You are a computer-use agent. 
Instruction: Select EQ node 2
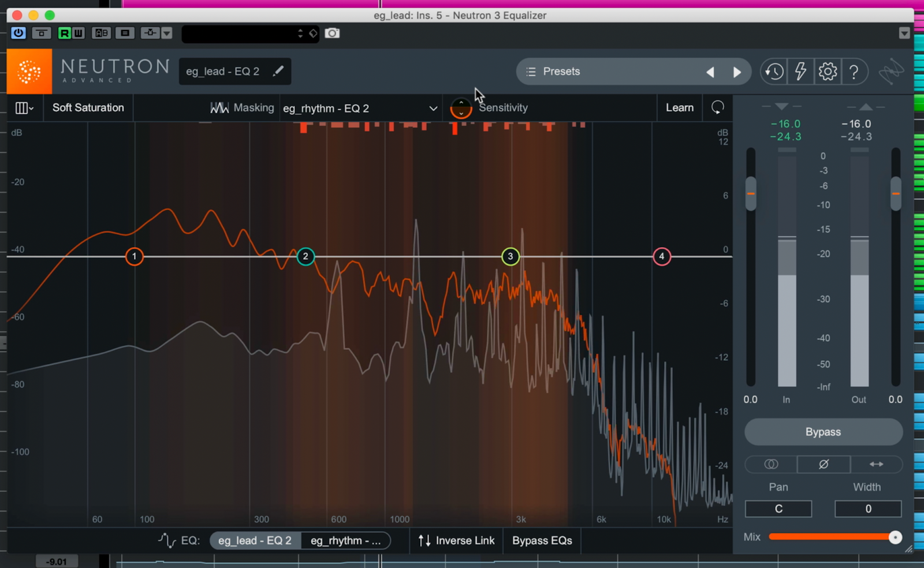tap(305, 256)
